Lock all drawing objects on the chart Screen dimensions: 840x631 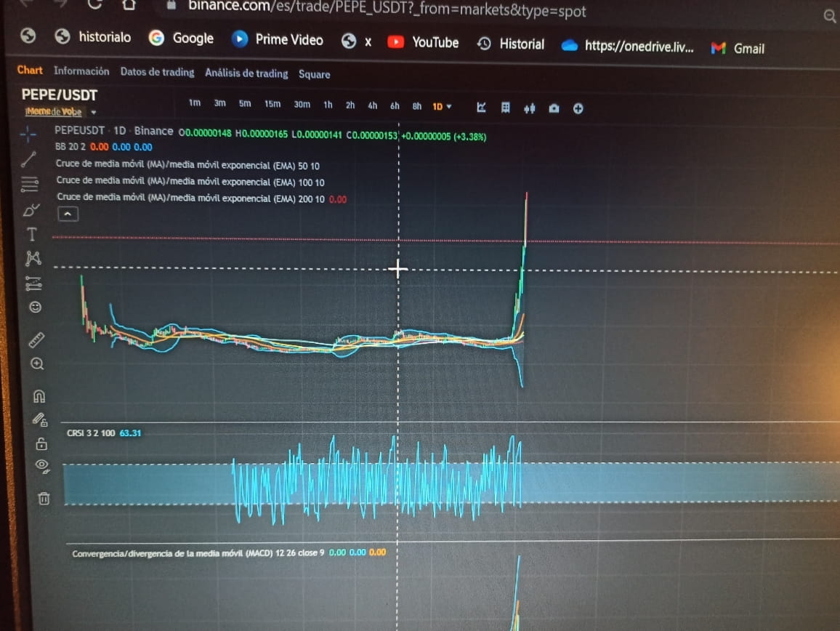[x=42, y=443]
